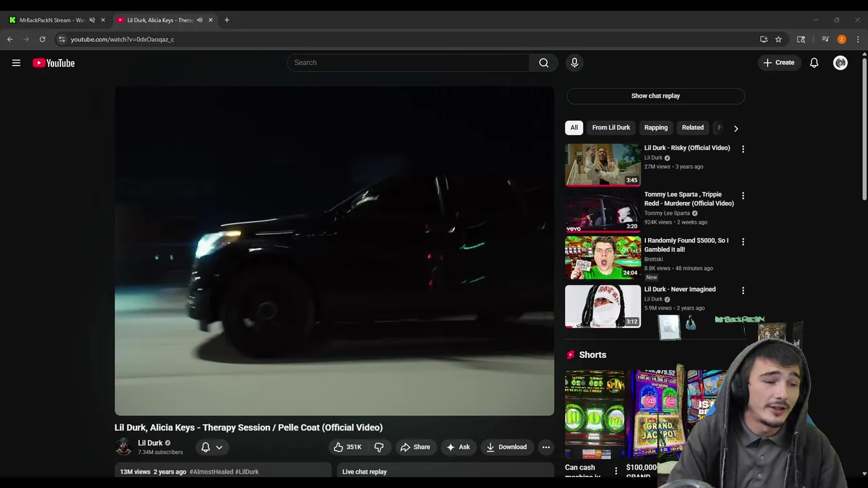868x488 pixels.
Task: Open options for Can cash machine short
Action: click(616, 471)
